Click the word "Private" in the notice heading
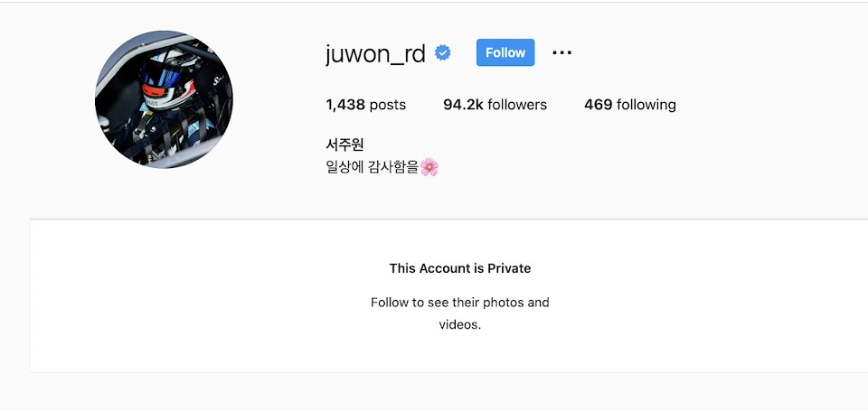 (509, 268)
